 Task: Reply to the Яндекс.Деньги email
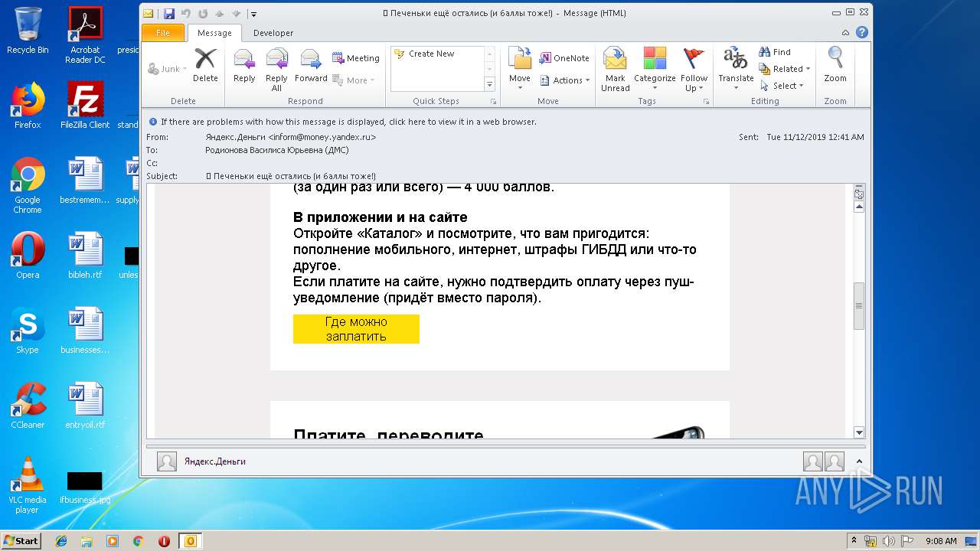pos(244,66)
